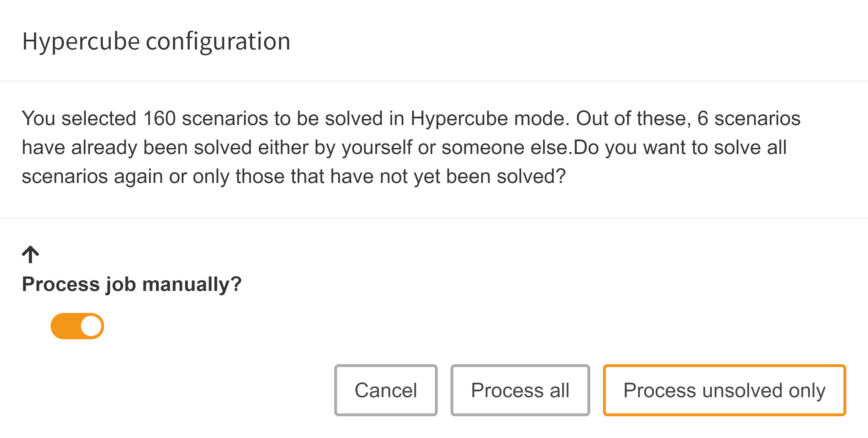Abort Hypercube job by clicking Cancel
The image size is (868, 438).
(385, 390)
